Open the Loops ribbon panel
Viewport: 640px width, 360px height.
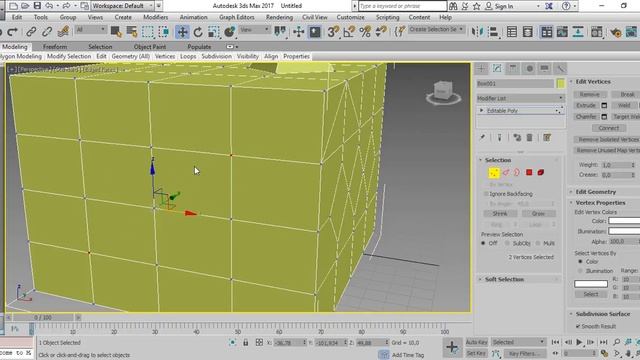coord(188,56)
